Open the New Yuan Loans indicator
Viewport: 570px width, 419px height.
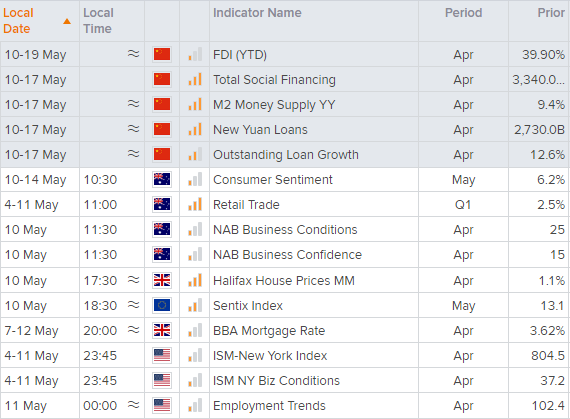(260, 130)
